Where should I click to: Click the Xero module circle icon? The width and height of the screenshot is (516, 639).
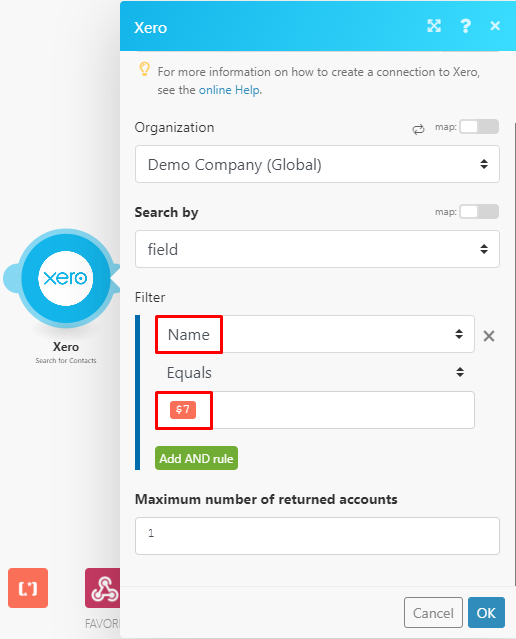coord(66,278)
